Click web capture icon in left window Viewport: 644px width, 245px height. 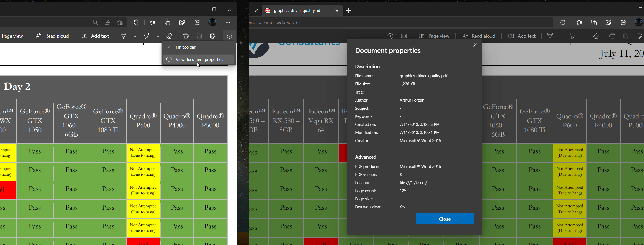tap(182, 22)
